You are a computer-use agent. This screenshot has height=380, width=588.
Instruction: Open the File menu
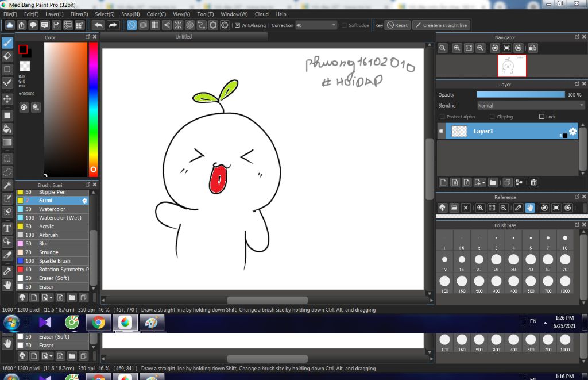point(10,14)
